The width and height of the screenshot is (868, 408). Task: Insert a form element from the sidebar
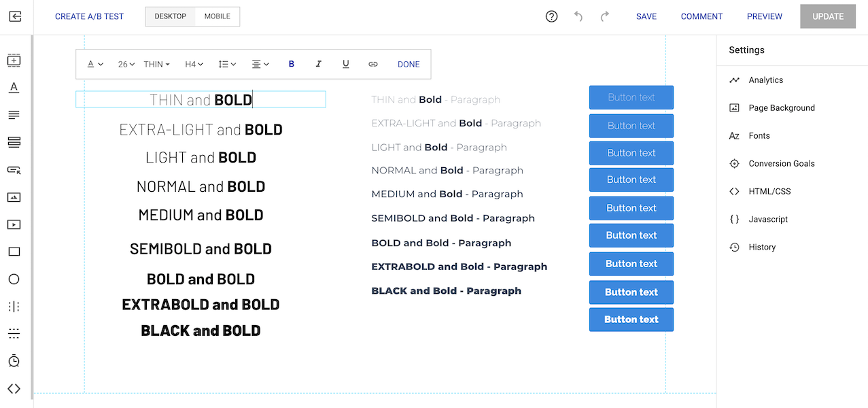[x=14, y=169]
